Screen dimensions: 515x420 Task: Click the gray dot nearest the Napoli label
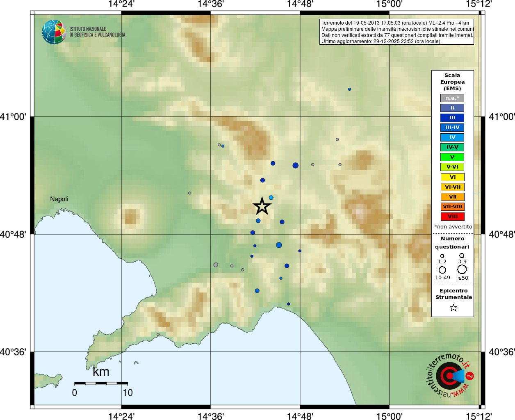click(x=189, y=193)
